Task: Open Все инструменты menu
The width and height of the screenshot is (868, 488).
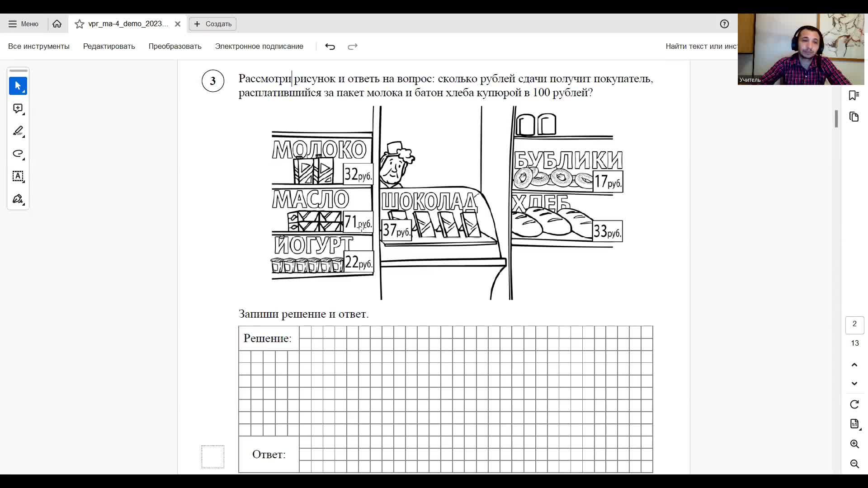Action: tap(39, 46)
